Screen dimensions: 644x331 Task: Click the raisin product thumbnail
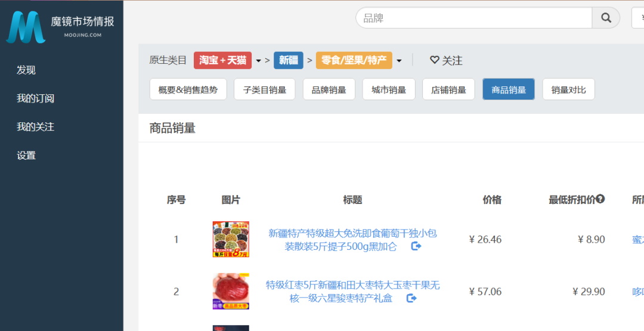(x=231, y=239)
